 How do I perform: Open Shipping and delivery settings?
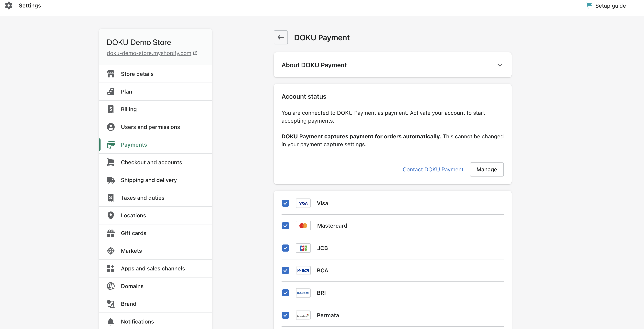coord(156,180)
